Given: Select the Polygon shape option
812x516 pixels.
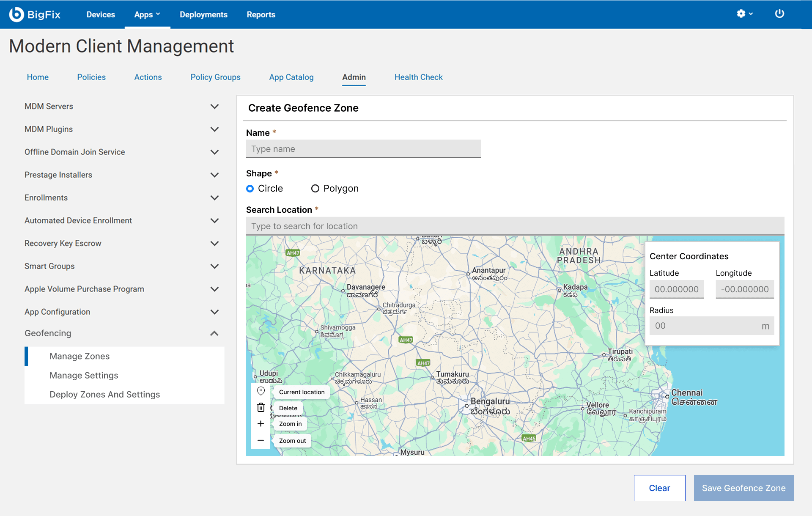Looking at the screenshot, I should [x=315, y=189].
